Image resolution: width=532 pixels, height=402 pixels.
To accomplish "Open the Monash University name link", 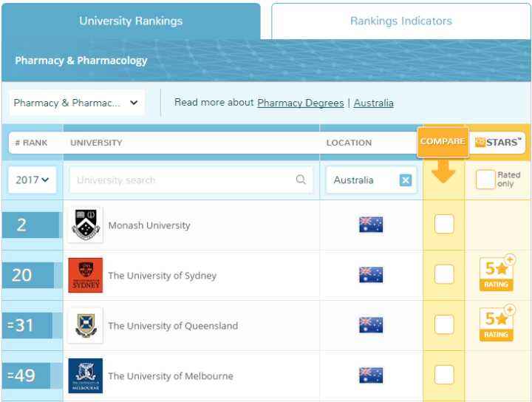I will click(149, 225).
